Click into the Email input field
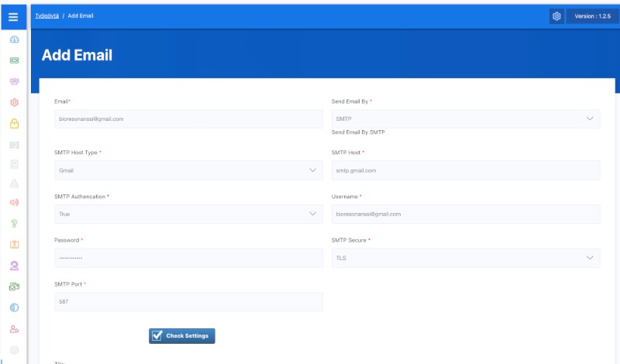The image size is (620, 364). pyautogui.click(x=188, y=118)
